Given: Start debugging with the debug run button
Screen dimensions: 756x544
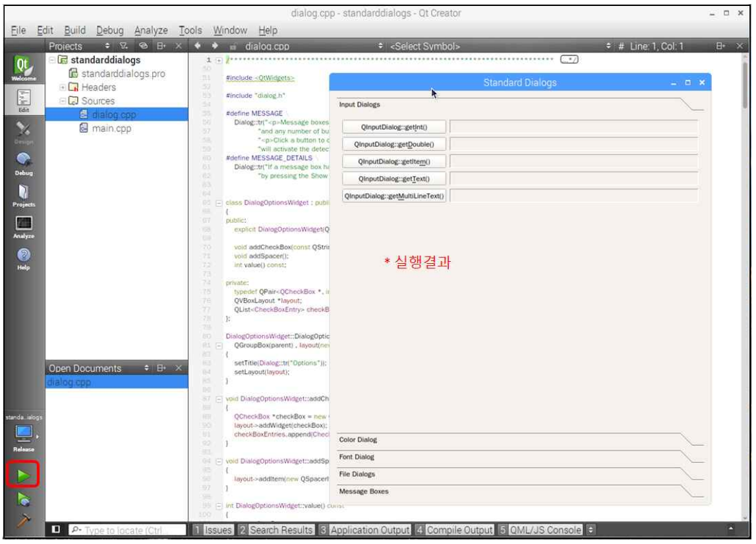Looking at the screenshot, I should pos(22,499).
